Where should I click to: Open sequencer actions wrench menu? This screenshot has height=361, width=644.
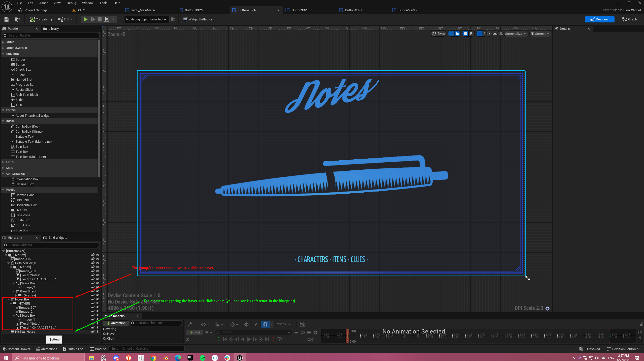(191, 324)
